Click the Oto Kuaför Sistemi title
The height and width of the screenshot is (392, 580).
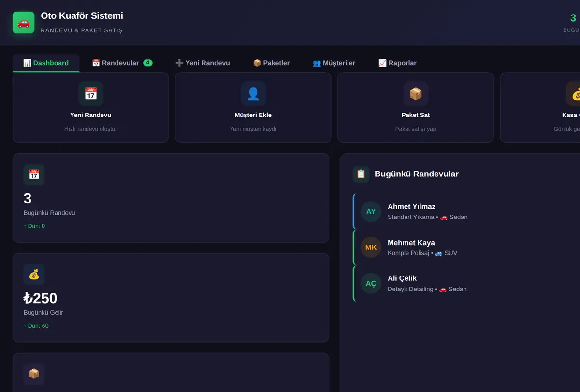click(x=82, y=15)
